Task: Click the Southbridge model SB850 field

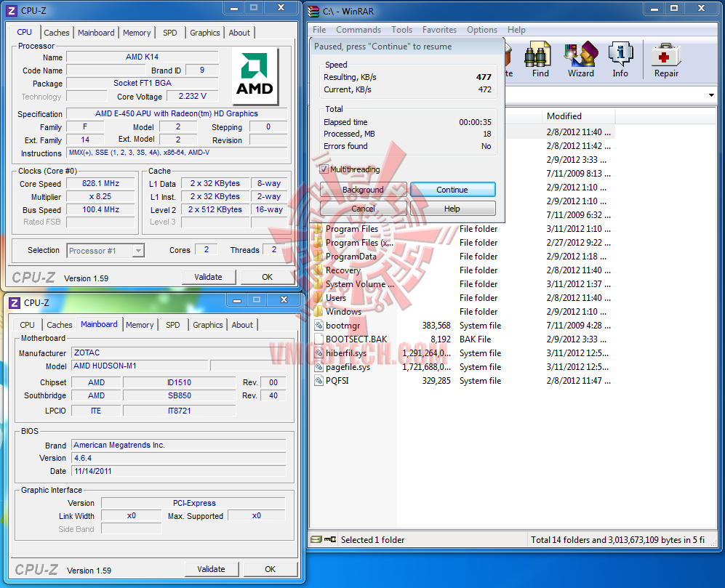Action: click(x=180, y=395)
